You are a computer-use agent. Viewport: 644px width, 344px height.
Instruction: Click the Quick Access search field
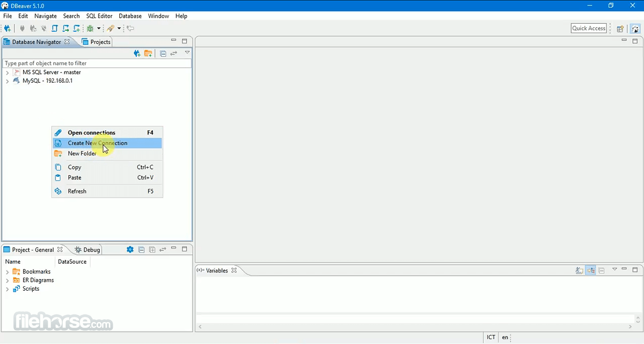pyautogui.click(x=589, y=28)
